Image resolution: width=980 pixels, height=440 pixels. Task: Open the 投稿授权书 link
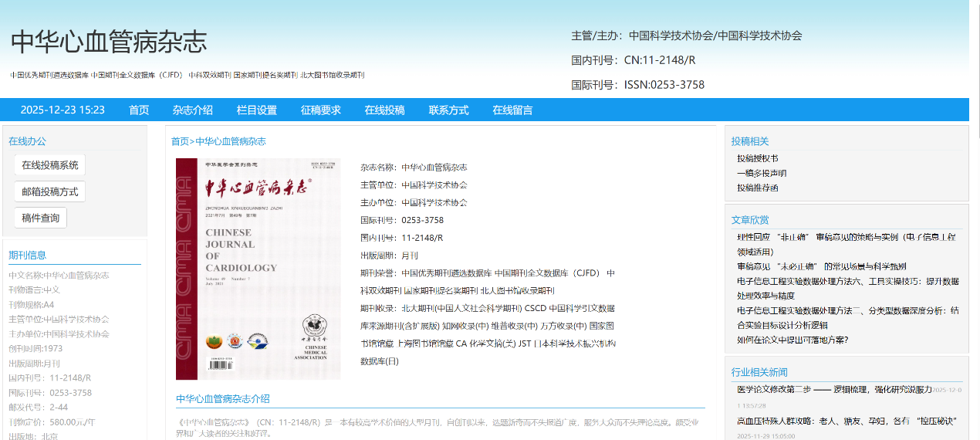[x=757, y=158]
